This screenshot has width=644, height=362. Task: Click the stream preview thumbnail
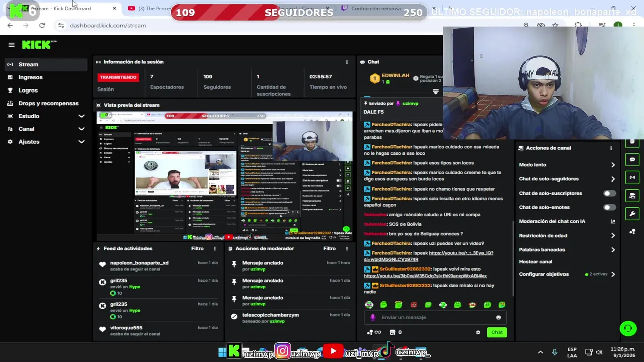click(x=224, y=175)
